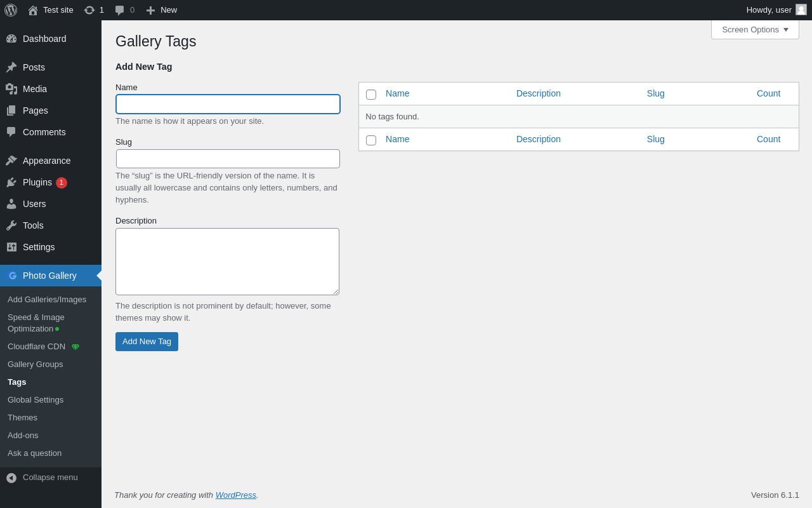Click the Posts pin icon

[x=11, y=67]
